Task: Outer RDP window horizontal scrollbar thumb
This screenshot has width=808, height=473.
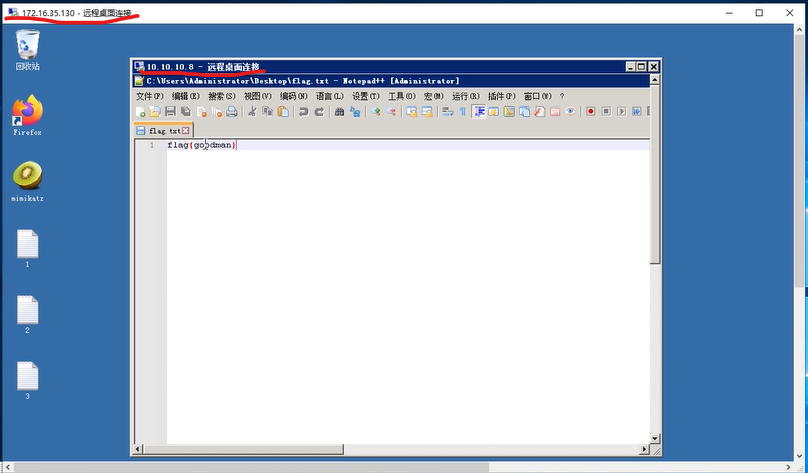Action: pos(251,467)
